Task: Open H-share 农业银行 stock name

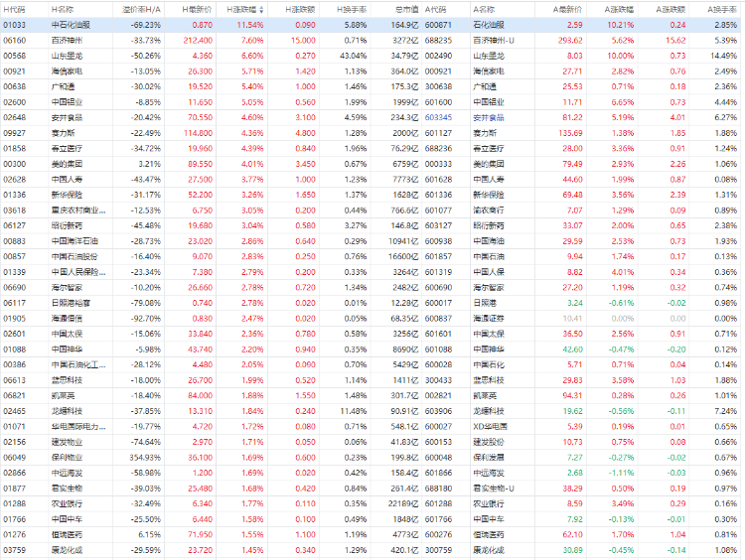Action: point(68,504)
